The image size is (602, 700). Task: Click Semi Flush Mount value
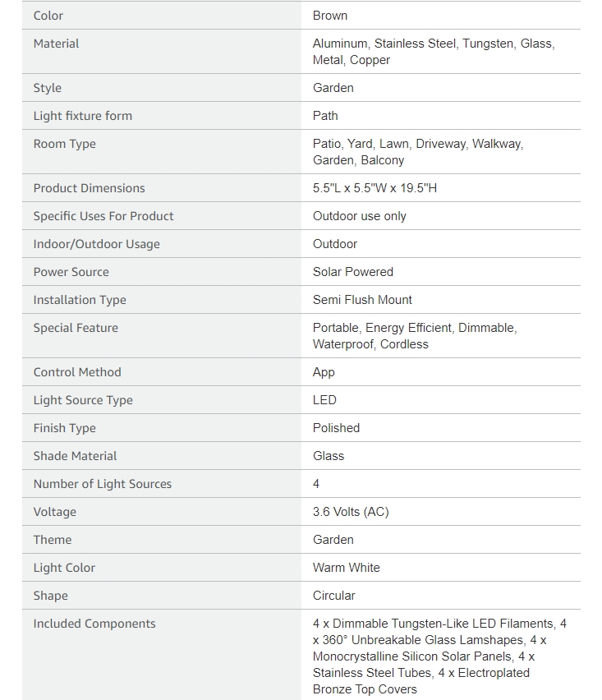coord(362,300)
